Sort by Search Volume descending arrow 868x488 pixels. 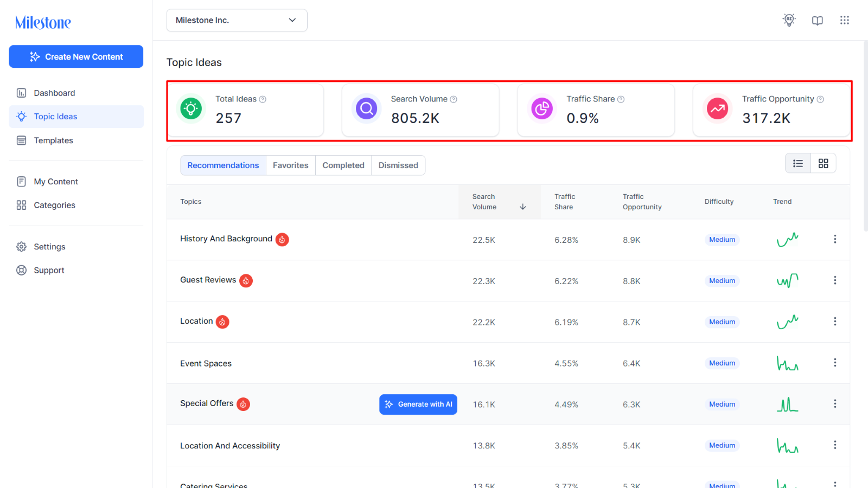pyautogui.click(x=523, y=207)
